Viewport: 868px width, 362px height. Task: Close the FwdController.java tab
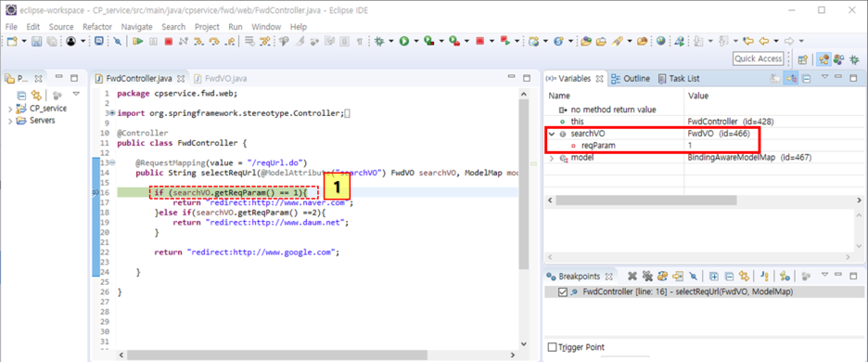point(182,78)
